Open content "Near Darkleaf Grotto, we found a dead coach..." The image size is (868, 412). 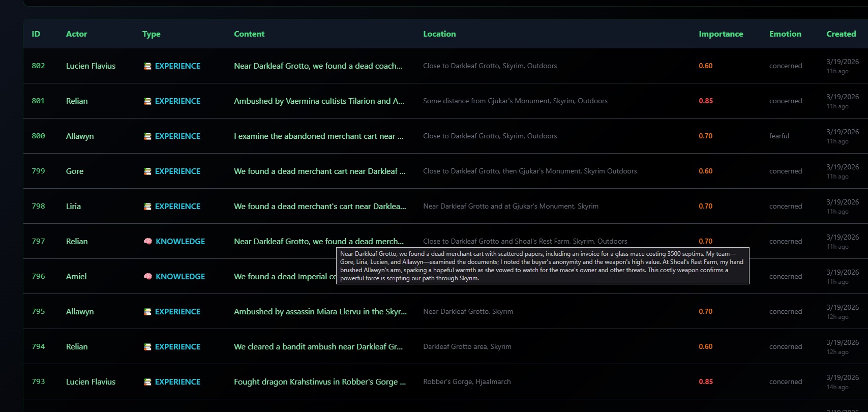pos(318,66)
